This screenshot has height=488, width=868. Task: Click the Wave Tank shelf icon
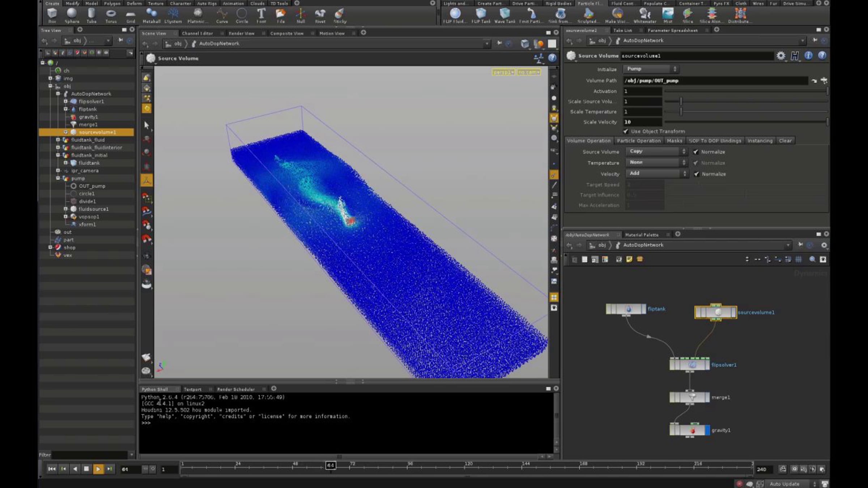(x=505, y=16)
